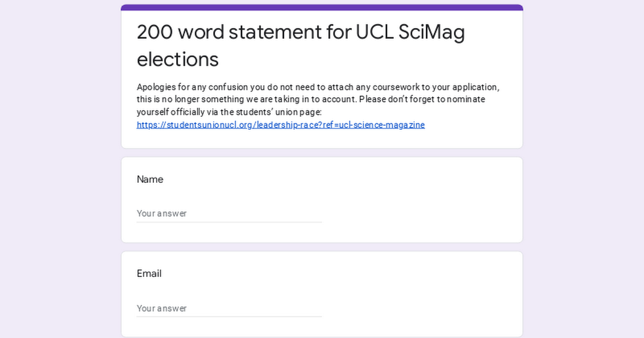Click 'Your answer' placeholder under Name
The image size is (644, 338).
click(162, 214)
